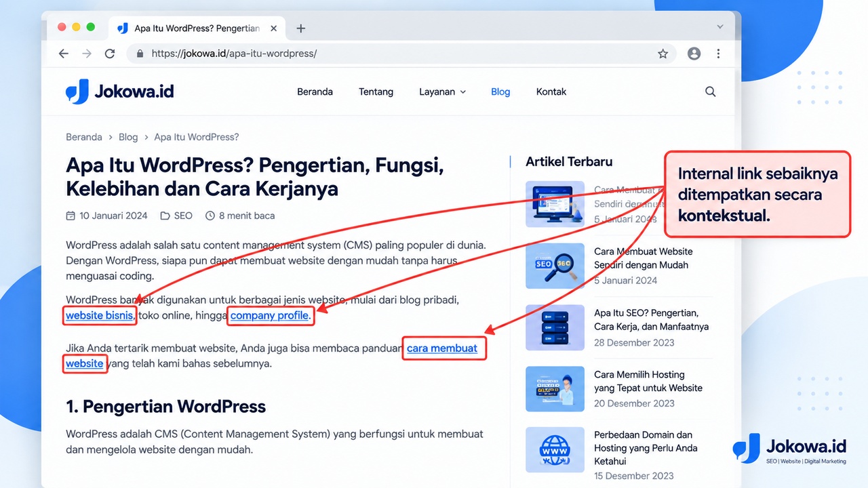Click the Artikel Terbaru sidebar heading
The width and height of the screenshot is (868, 488).
[x=569, y=161]
